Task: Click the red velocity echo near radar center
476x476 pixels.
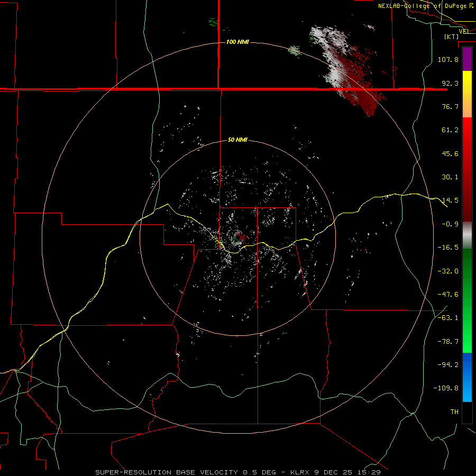Action: pos(242,236)
